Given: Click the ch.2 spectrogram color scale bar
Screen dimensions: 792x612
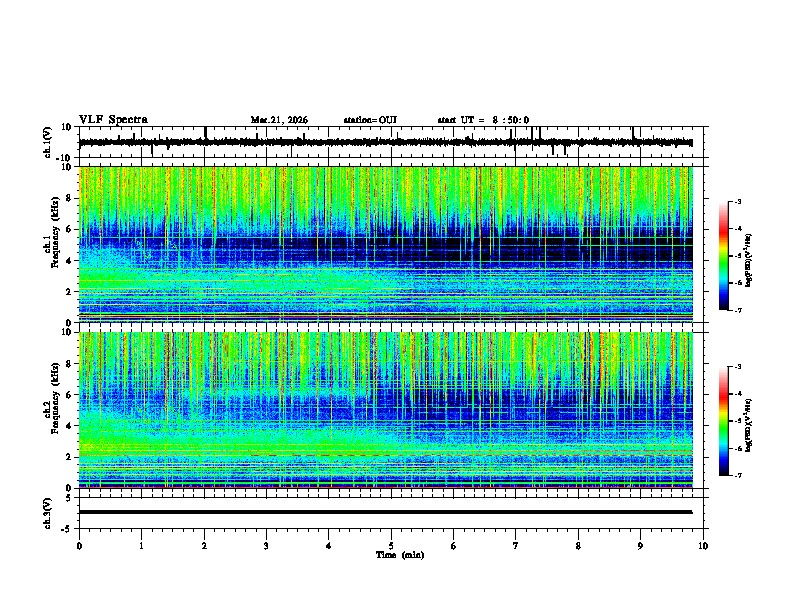Looking at the screenshot, I should [723, 421].
